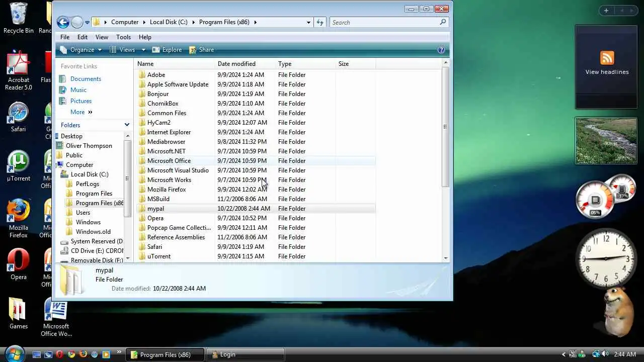Select Oliver Thompson in the folder tree

[x=89, y=146]
